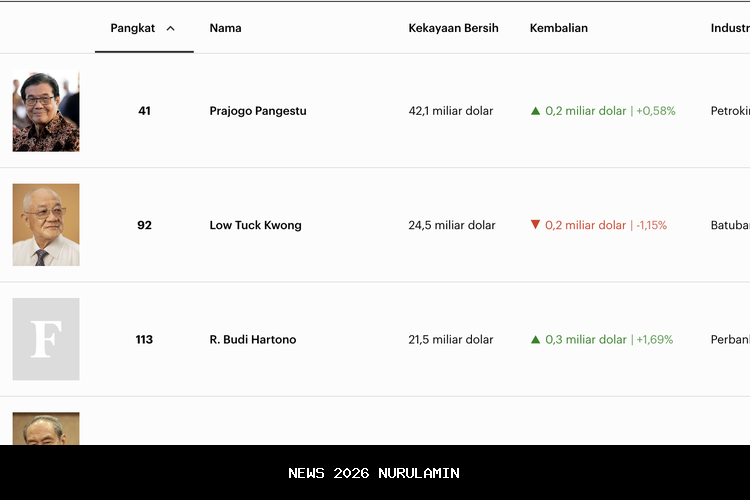The height and width of the screenshot is (500, 750).
Task: Sort the table by Pangkat column
Action: click(x=133, y=28)
